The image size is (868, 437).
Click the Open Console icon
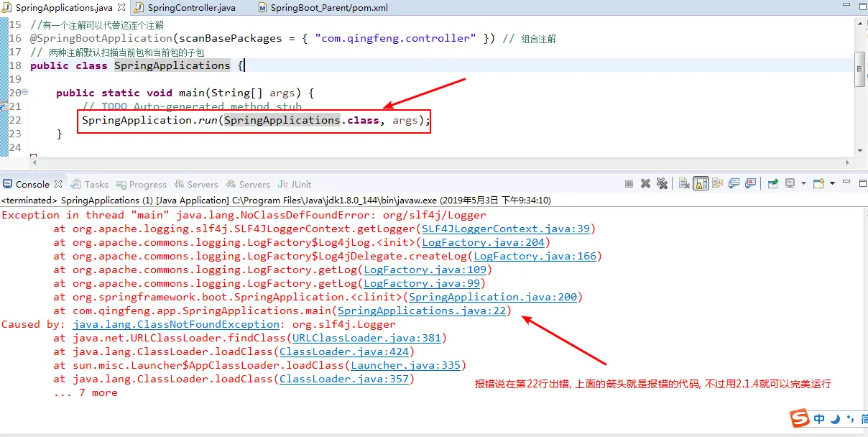coord(818,183)
